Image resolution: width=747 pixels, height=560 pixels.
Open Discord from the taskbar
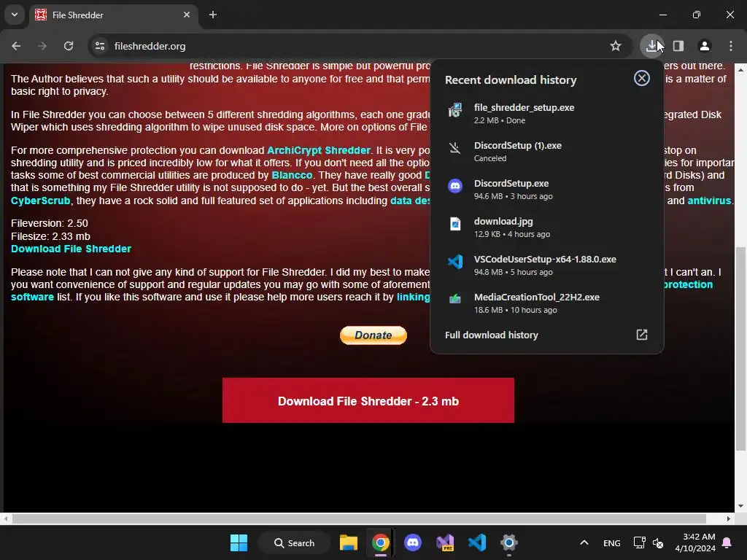click(x=413, y=542)
